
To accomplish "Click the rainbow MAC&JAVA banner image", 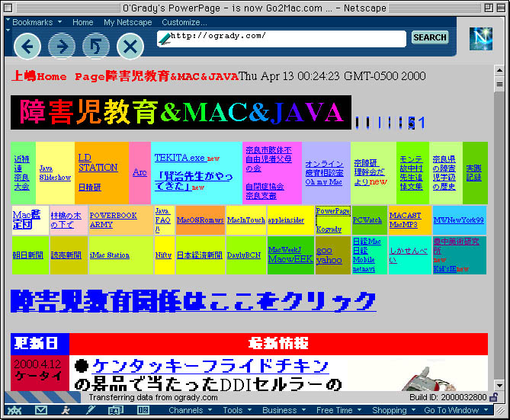I will [x=181, y=113].
